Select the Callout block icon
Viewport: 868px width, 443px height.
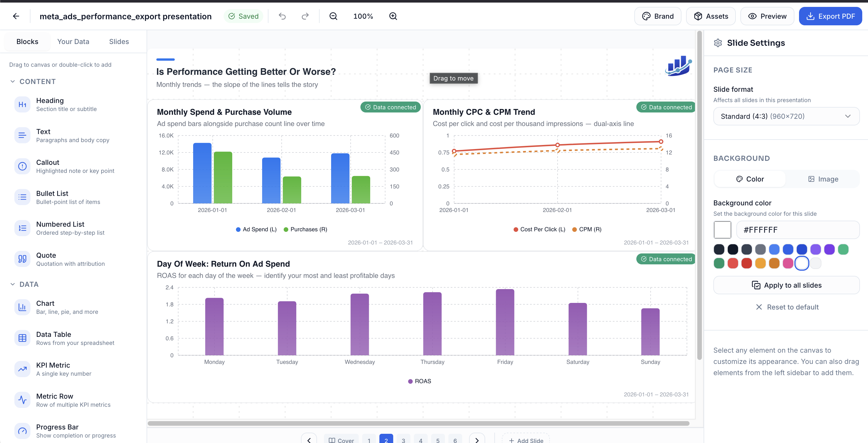(22, 166)
